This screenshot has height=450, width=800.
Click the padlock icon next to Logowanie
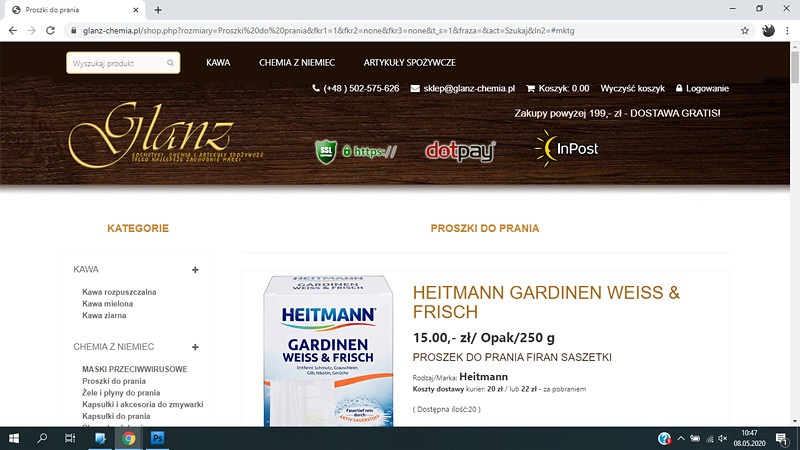(679, 88)
